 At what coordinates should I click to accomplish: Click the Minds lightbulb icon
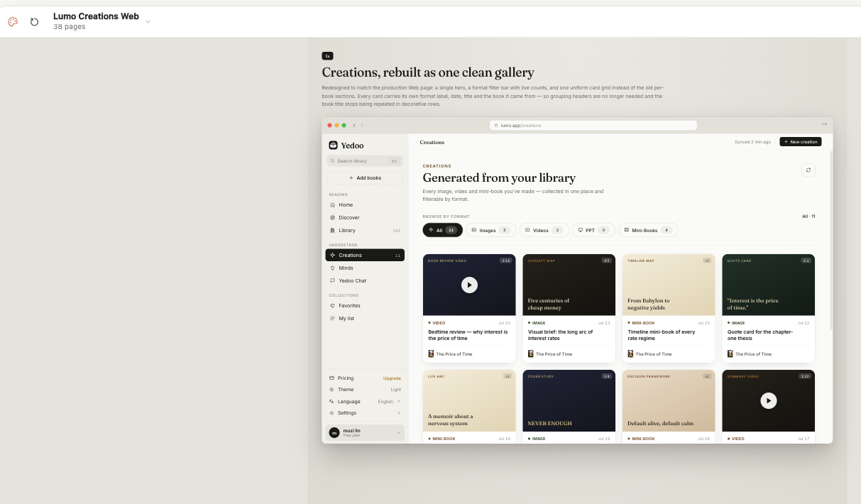[332, 268]
